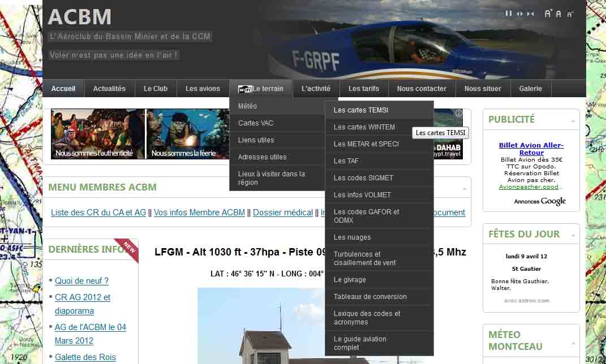
Task: Collapse the Fêtes du Jour panel
Action: pos(573,235)
